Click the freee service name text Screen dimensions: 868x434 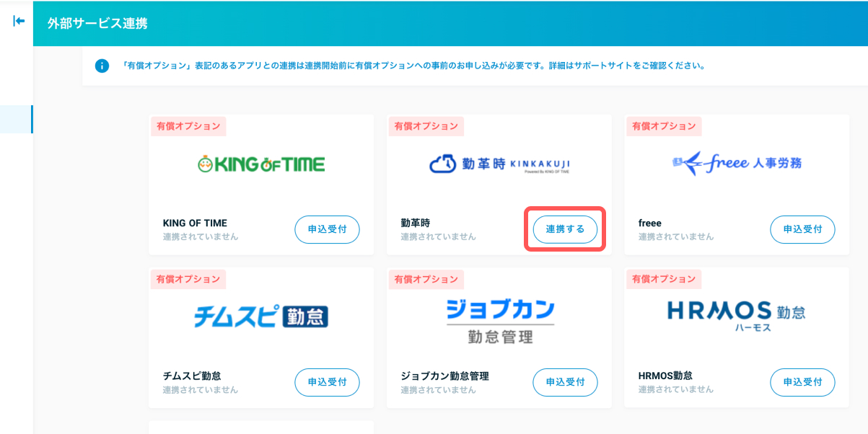coord(650,223)
